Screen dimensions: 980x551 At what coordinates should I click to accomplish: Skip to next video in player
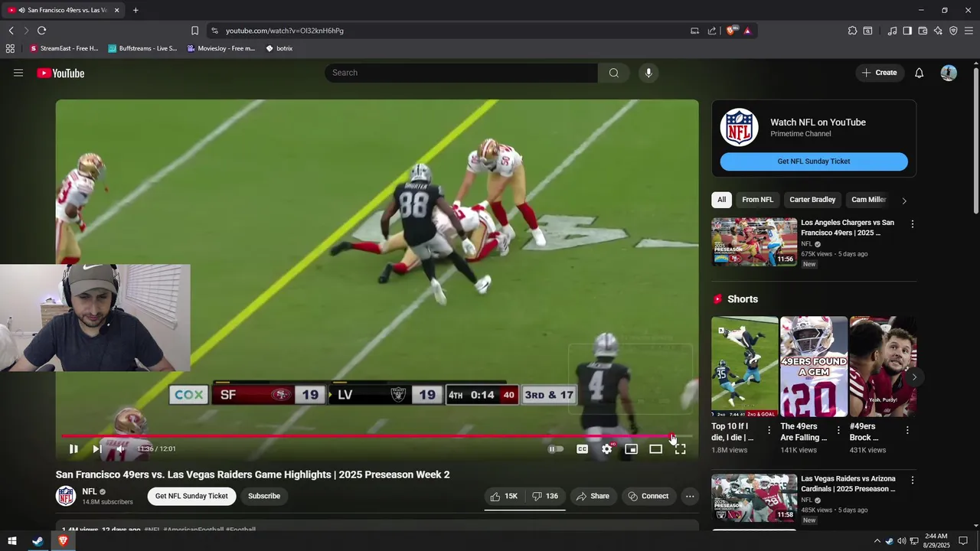pos(97,449)
